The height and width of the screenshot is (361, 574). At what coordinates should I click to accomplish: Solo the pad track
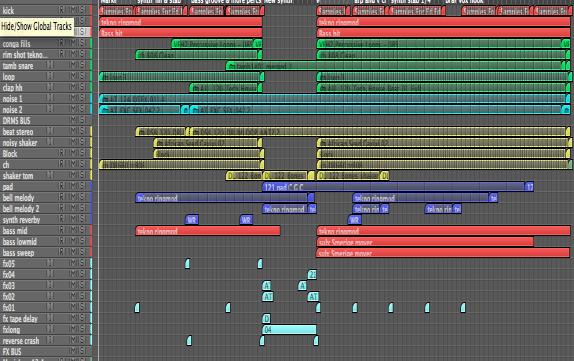click(82, 186)
